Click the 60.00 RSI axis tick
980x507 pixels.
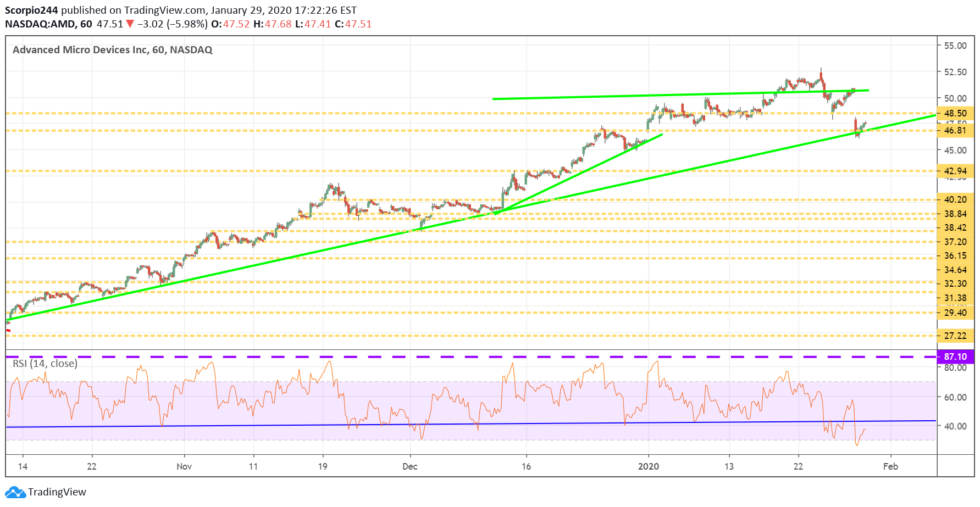click(x=955, y=397)
